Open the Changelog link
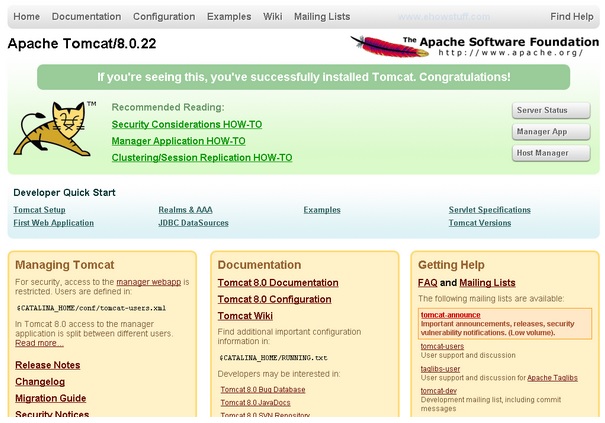Image resolution: width=605 pixels, height=423 pixels. tap(40, 382)
